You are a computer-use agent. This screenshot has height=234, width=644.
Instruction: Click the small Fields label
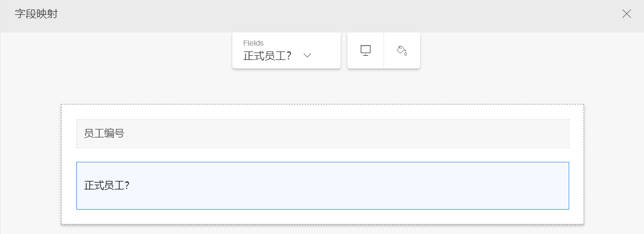coord(253,43)
